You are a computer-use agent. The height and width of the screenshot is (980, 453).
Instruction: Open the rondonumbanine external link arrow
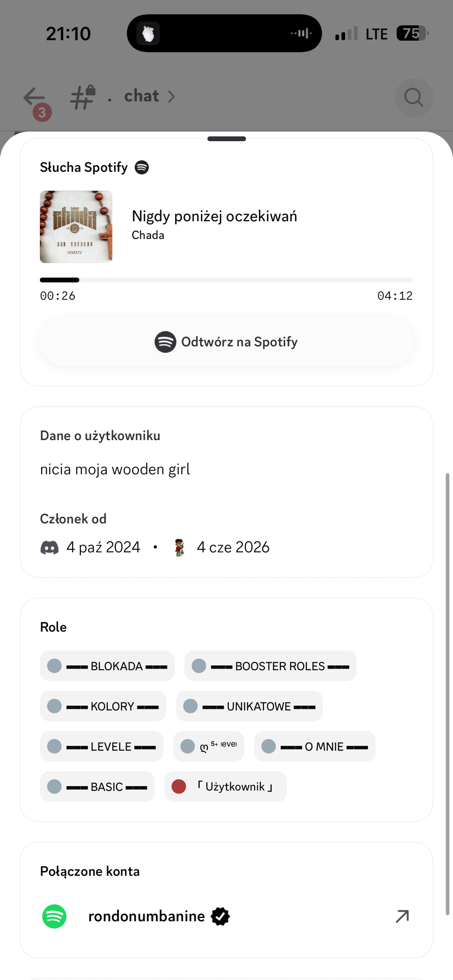[x=402, y=916]
